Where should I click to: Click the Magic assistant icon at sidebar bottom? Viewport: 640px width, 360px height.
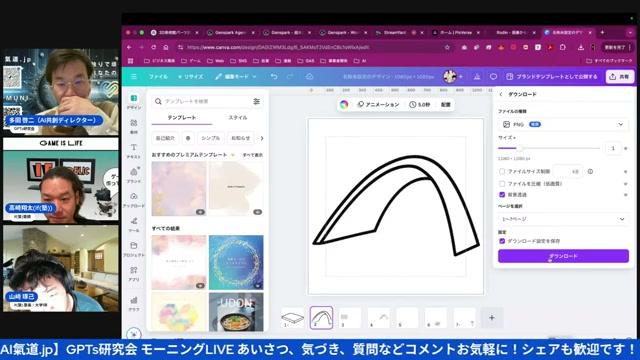134,334
